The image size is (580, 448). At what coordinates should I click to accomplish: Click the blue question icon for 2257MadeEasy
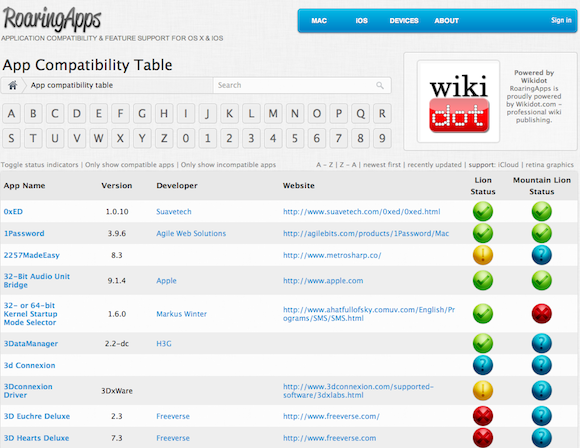click(542, 255)
